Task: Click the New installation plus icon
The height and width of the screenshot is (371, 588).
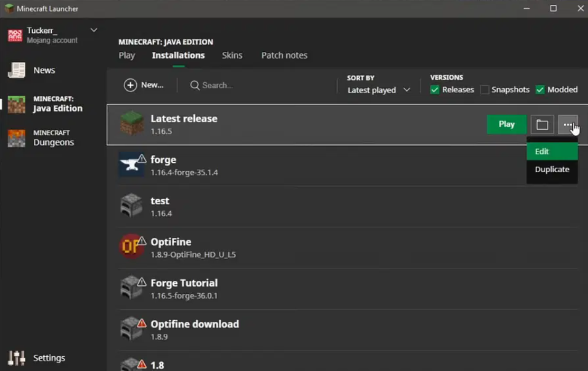Action: [x=130, y=85]
